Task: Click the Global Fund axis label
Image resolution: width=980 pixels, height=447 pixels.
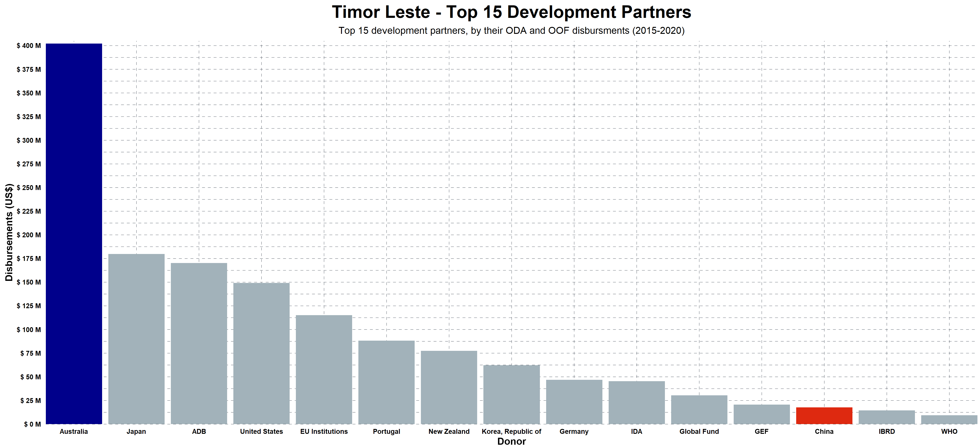Action: pyautogui.click(x=699, y=431)
